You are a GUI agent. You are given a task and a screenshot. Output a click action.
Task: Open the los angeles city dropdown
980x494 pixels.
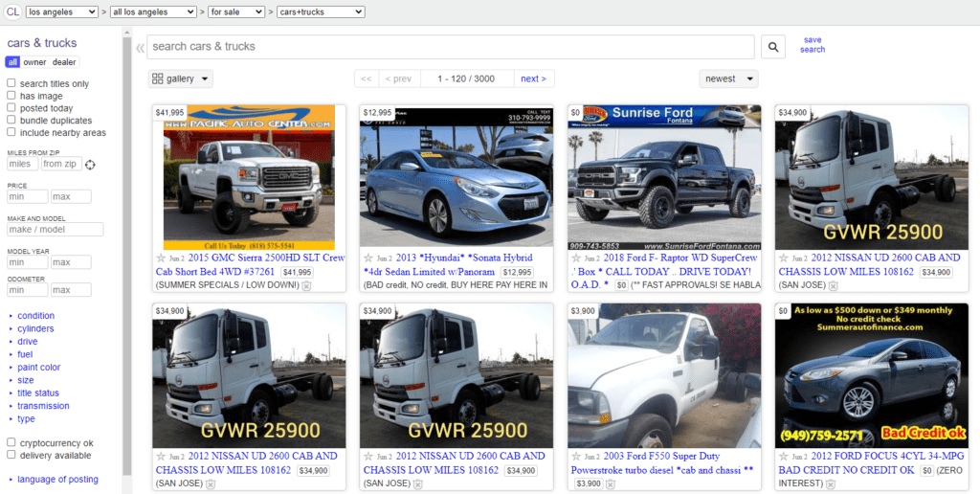(62, 11)
